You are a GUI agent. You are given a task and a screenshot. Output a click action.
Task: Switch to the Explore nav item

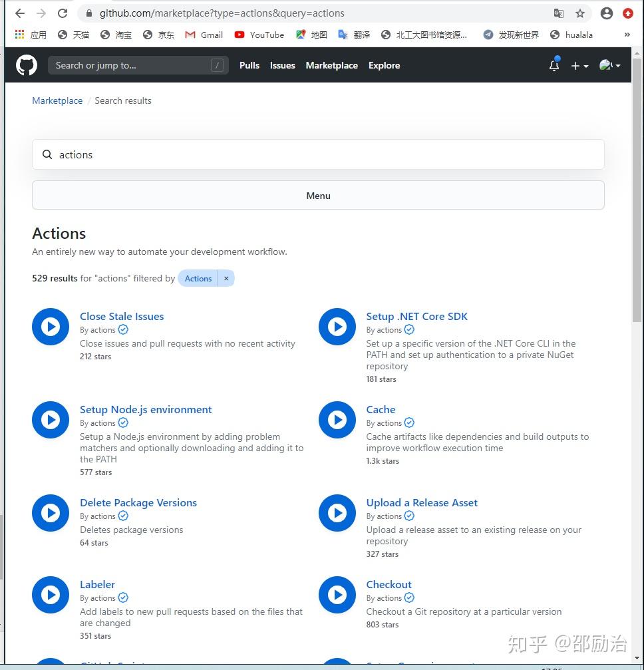(384, 65)
